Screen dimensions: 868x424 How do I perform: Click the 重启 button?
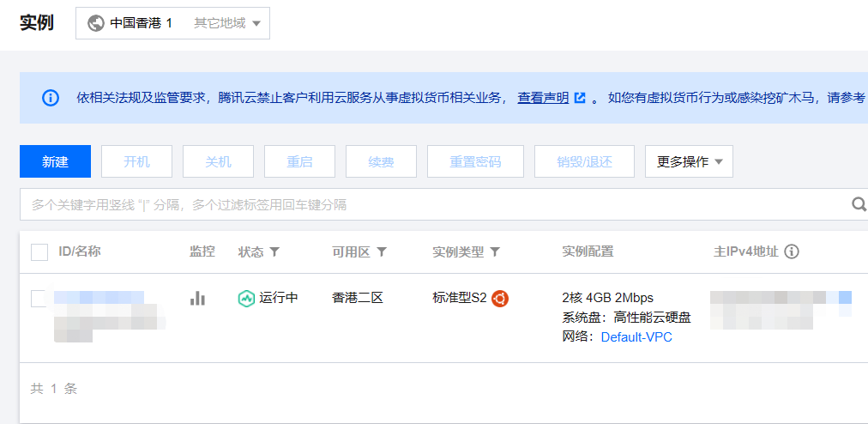(x=299, y=161)
